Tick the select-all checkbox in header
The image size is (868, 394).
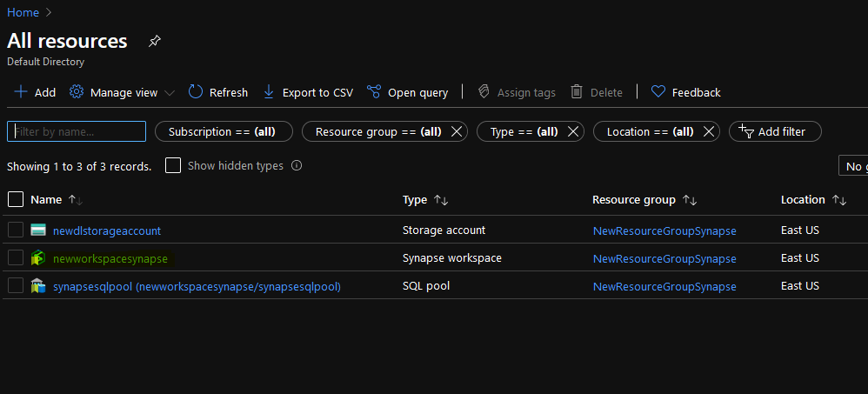tap(16, 199)
